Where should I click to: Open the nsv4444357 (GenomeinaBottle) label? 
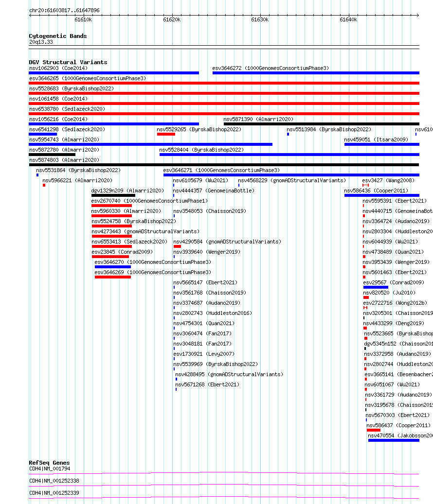pos(214,191)
